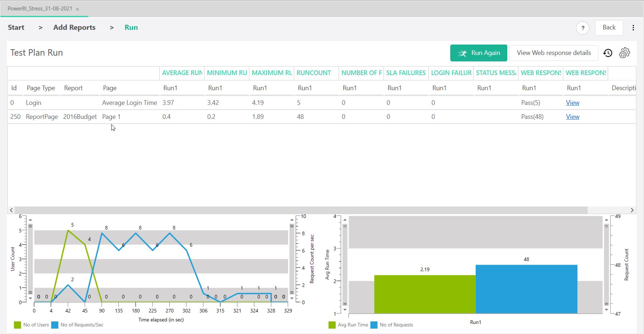Click up arrow on User Count axis slider

[30, 219]
